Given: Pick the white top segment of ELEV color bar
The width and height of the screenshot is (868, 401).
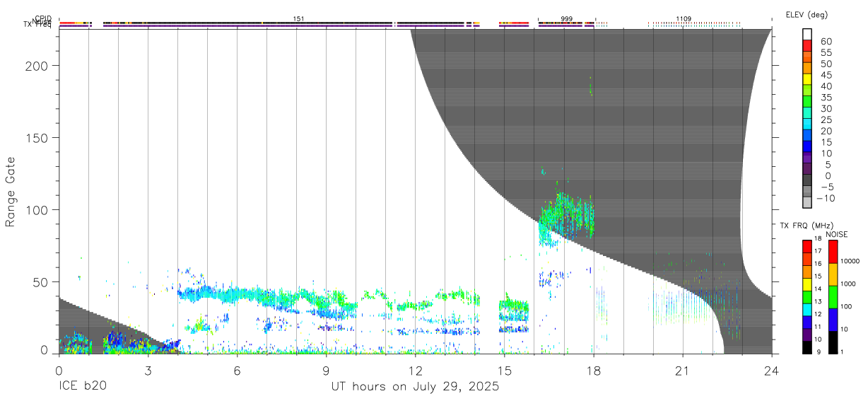Looking at the screenshot, I should coord(807,34).
